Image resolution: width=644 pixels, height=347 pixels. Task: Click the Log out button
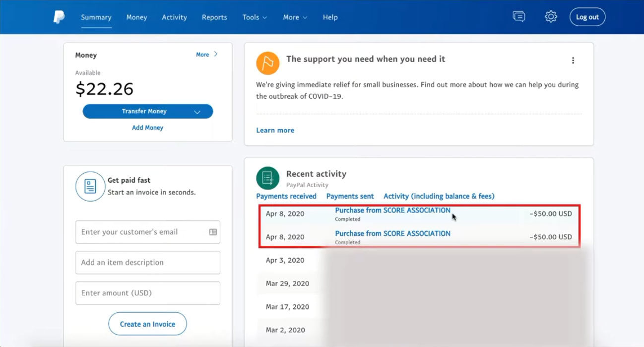pos(587,17)
